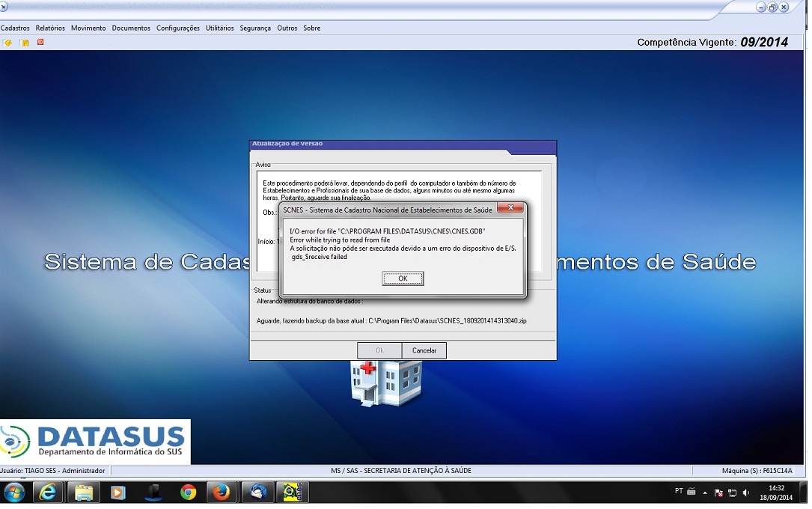812x509 pixels.
Task: Open Google Chrome from taskbar
Action: [188, 492]
